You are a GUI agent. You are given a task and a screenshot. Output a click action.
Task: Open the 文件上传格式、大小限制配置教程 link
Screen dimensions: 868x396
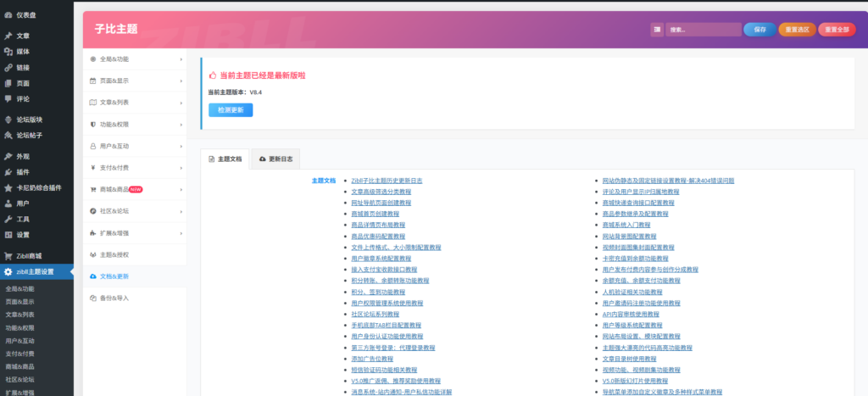397,248
